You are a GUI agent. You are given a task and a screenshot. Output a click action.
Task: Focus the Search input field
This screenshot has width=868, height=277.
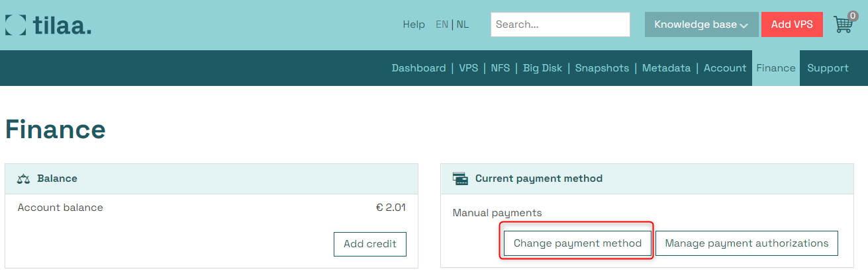pyautogui.click(x=560, y=24)
